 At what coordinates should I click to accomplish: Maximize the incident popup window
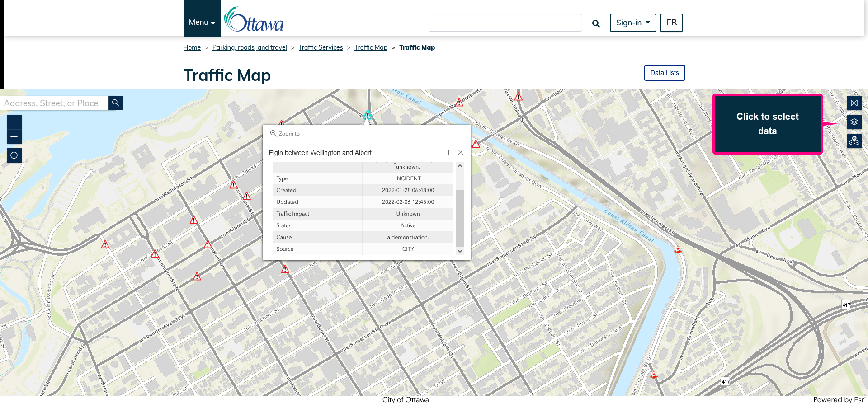[447, 152]
